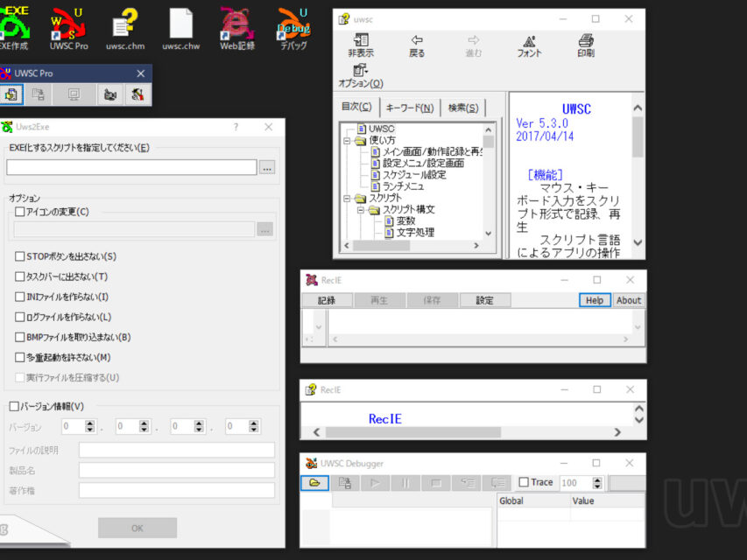Click Global column header in Debugger
The height and width of the screenshot is (560, 747).
click(x=533, y=501)
